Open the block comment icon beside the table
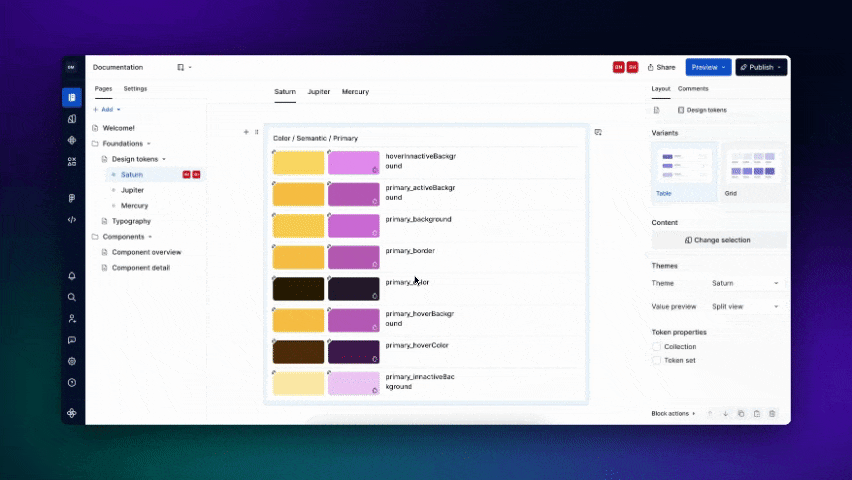The image size is (852, 480). (598, 132)
